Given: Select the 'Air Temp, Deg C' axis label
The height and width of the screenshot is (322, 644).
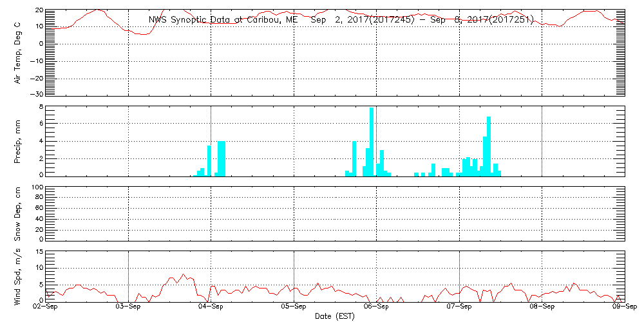Looking at the screenshot, I should (x=17, y=52).
